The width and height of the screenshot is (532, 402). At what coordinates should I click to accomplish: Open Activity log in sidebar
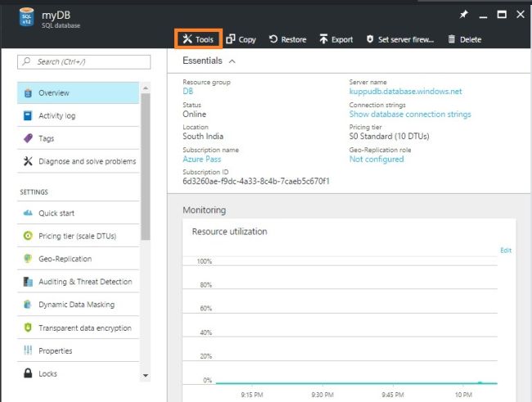56,115
